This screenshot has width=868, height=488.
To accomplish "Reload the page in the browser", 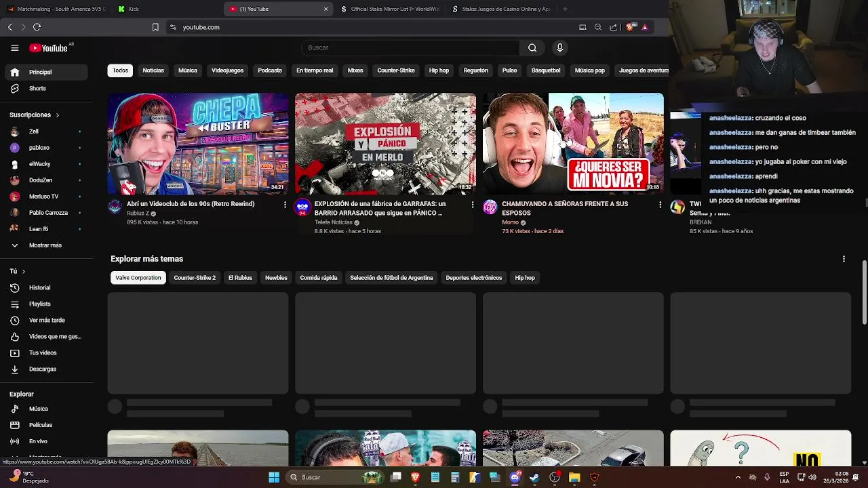I will pyautogui.click(x=37, y=27).
